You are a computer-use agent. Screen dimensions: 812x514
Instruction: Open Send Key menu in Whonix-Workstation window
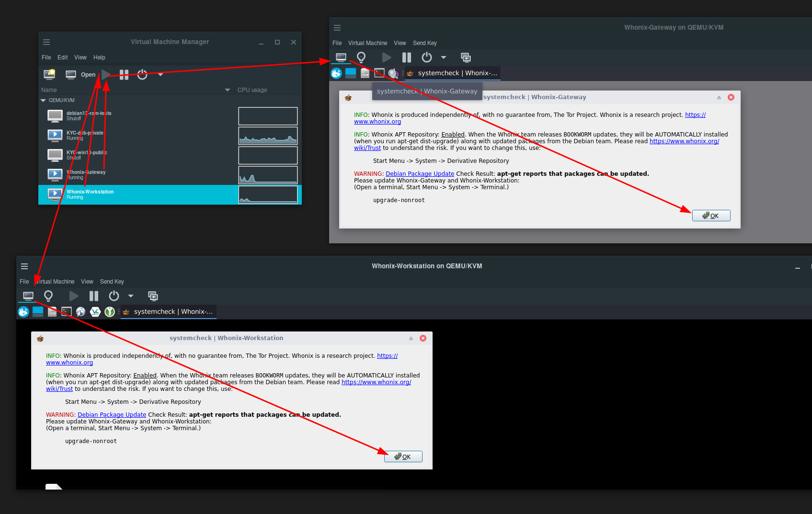[x=112, y=282]
